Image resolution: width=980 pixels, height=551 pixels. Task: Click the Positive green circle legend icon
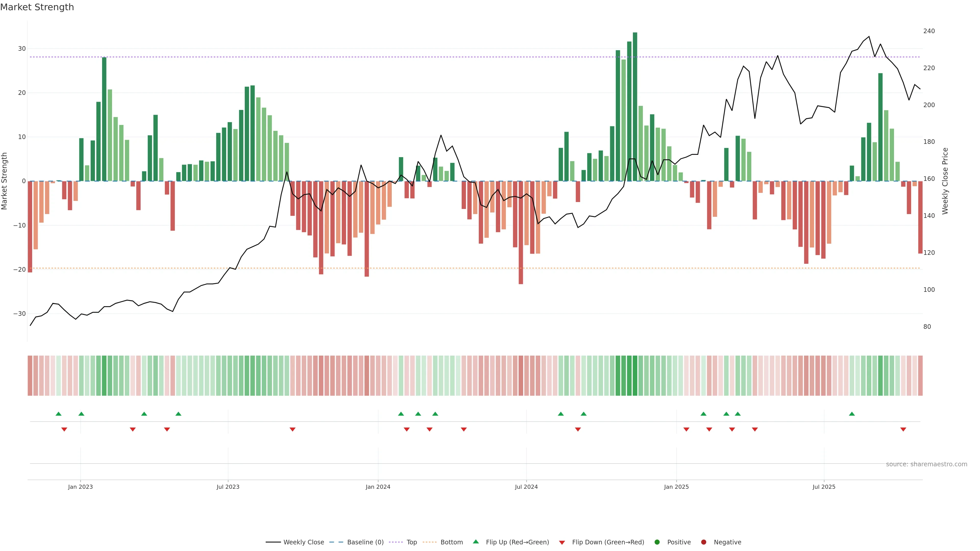point(657,542)
